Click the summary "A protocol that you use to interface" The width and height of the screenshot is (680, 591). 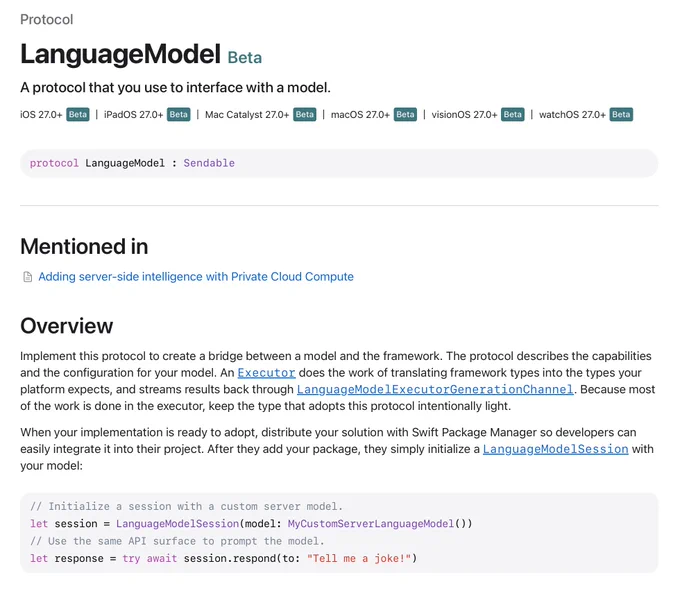(175, 88)
